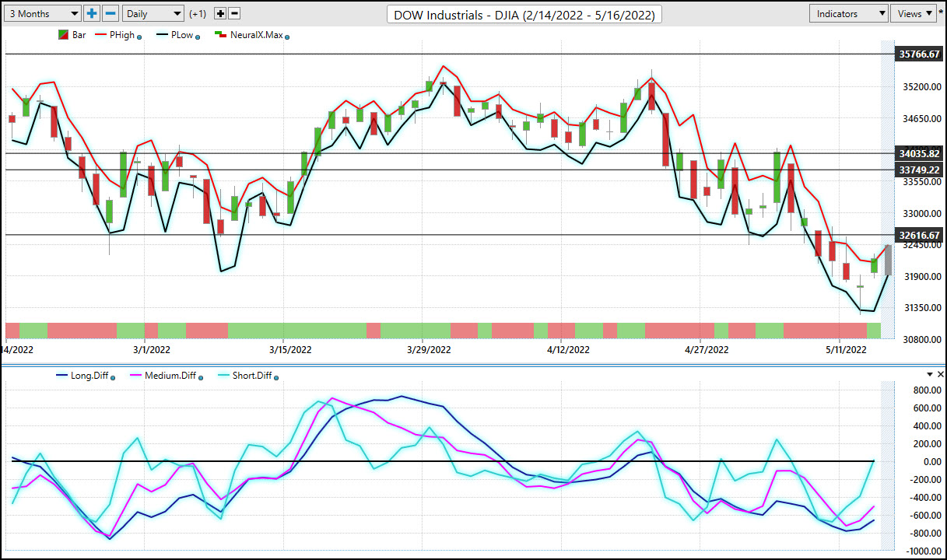
Task: Click the 33749.22 price level label
Action: click(919, 170)
